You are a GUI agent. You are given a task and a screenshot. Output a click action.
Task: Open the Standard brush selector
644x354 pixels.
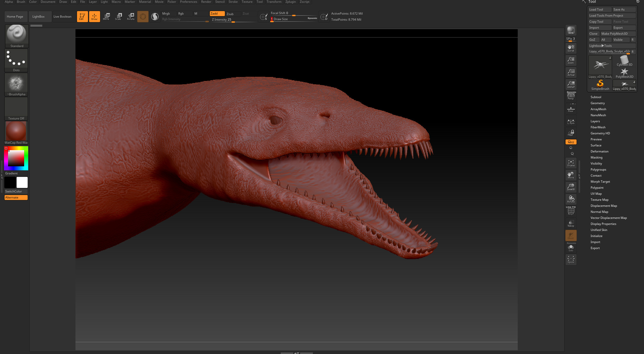click(17, 36)
